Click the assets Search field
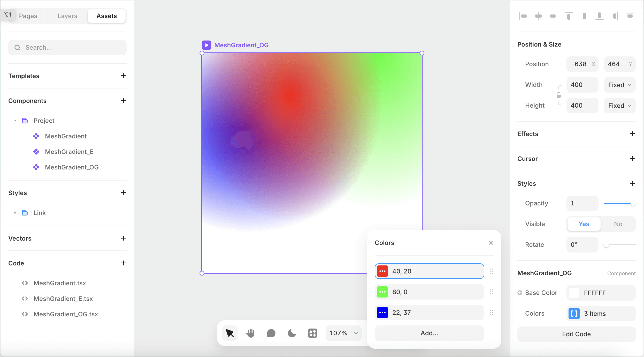Viewport: 644px width, 357px height. click(x=67, y=48)
